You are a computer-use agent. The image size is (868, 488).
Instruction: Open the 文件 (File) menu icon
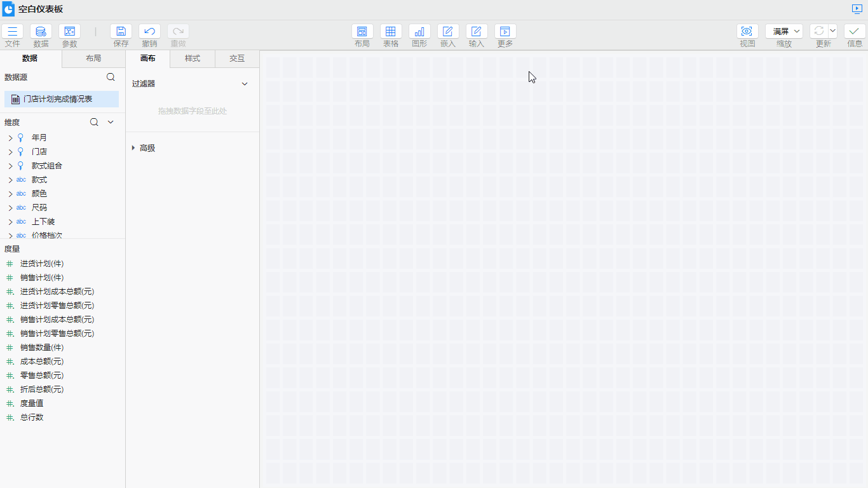click(12, 32)
